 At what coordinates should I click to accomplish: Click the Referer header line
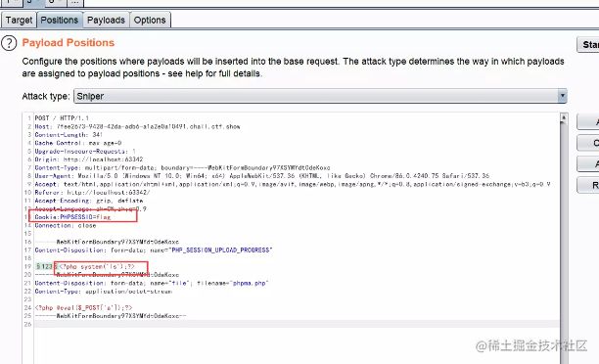92,192
